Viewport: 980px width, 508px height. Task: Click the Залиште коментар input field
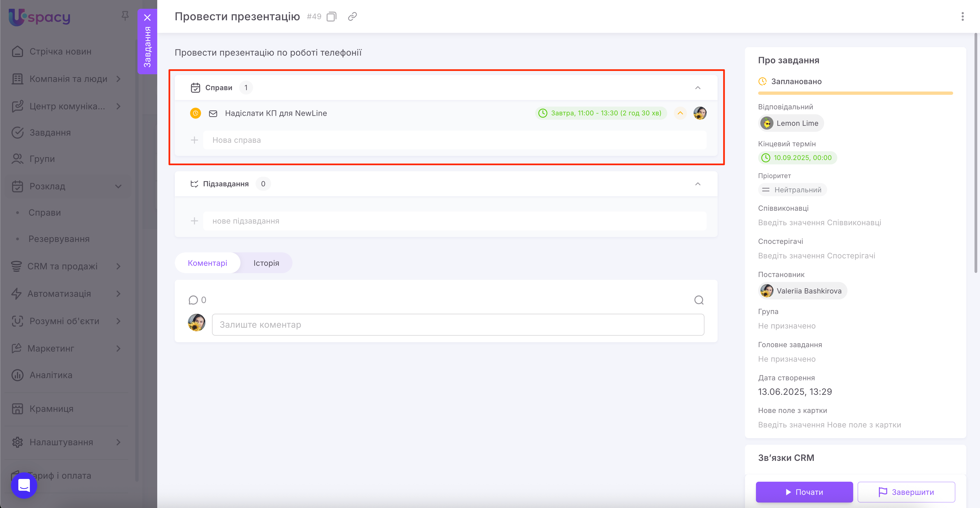pos(458,325)
